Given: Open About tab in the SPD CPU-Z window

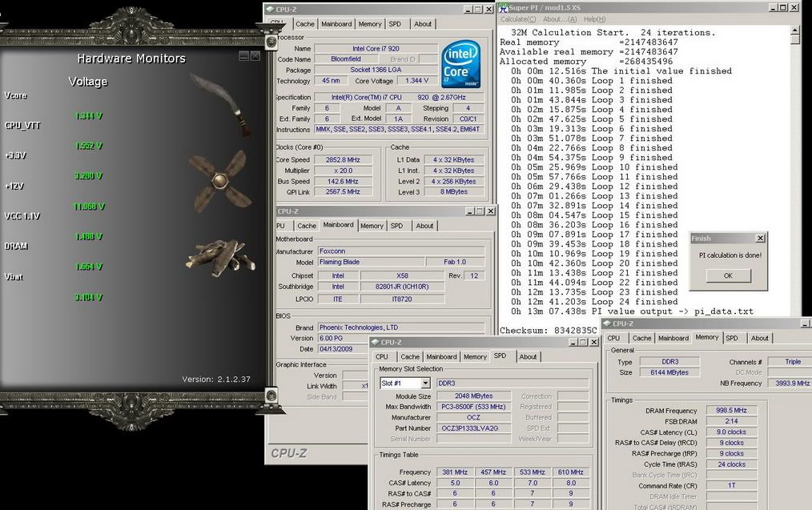Looking at the screenshot, I should pyautogui.click(x=528, y=357).
